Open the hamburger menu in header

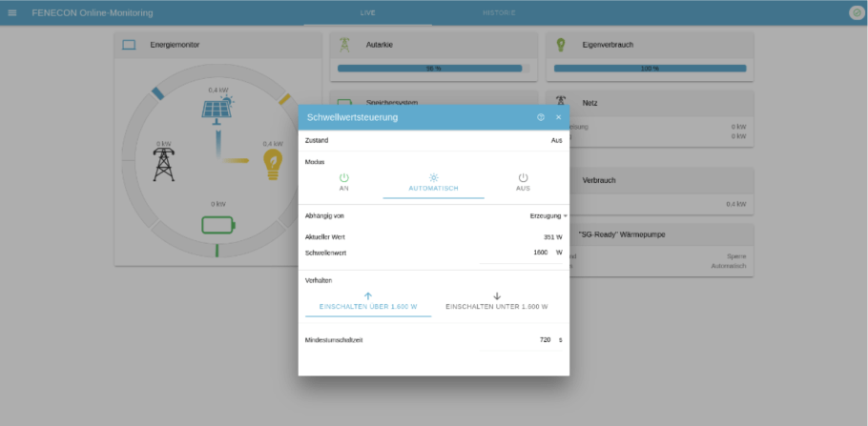[x=12, y=12]
